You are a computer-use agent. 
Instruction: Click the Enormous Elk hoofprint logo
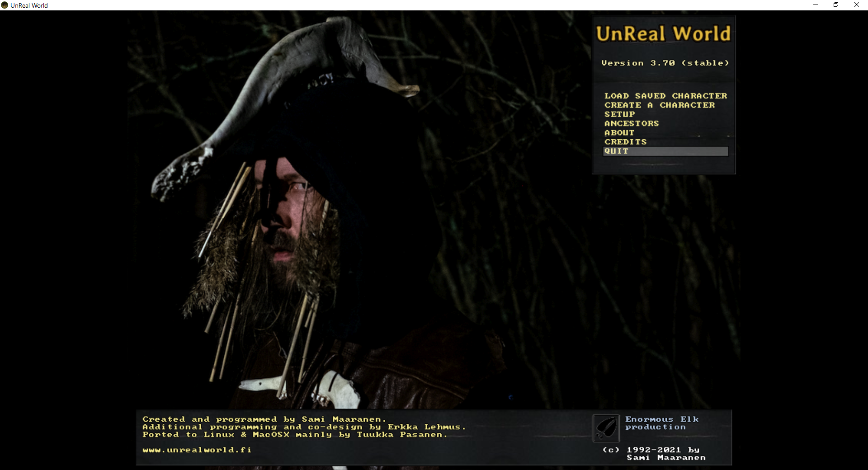point(606,428)
